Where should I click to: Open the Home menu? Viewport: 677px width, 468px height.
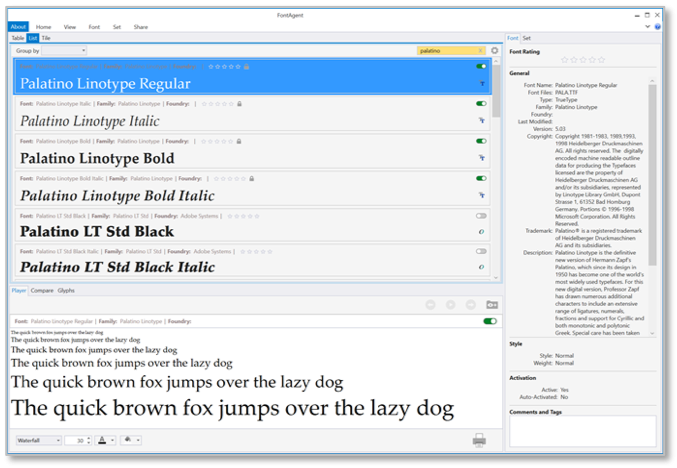43,27
